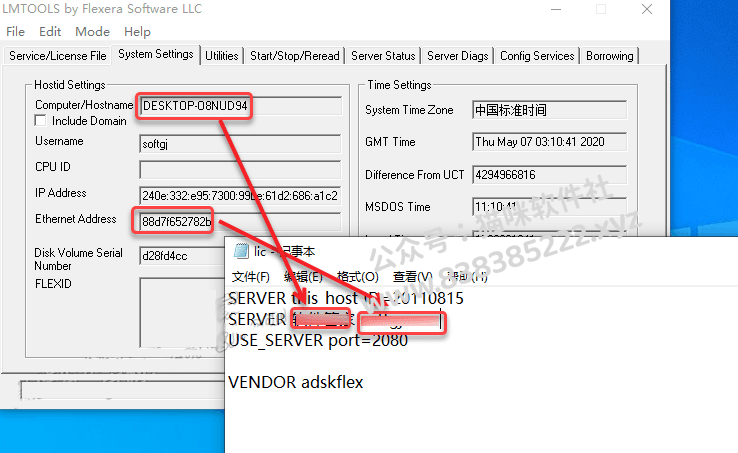Click the VENDOR adskflex line in Notepad
738x453 pixels.
[x=296, y=382]
